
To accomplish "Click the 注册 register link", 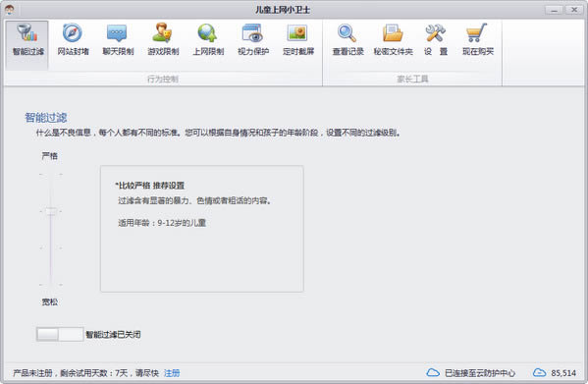I will 172,373.
